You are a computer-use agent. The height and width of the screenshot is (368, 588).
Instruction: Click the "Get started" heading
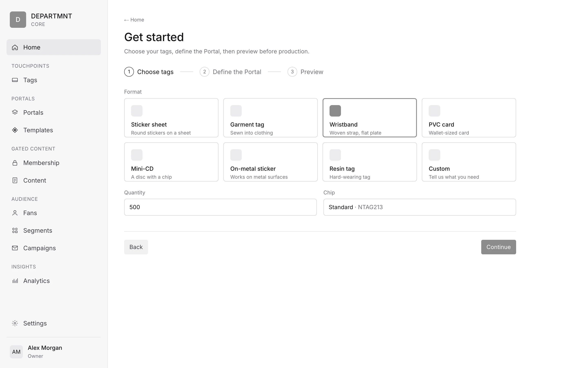[154, 37]
